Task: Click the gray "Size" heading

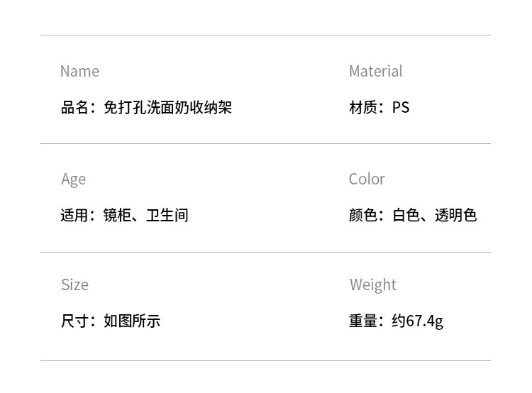Action: point(74,285)
